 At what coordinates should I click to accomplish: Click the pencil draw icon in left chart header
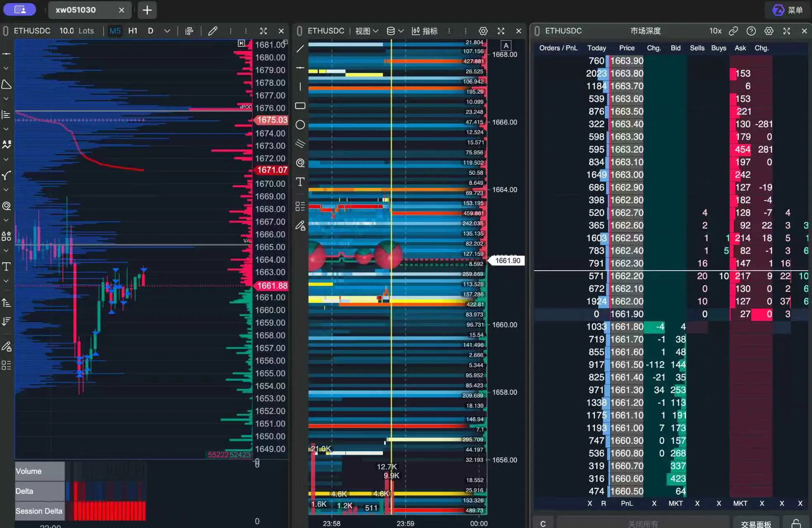point(212,31)
